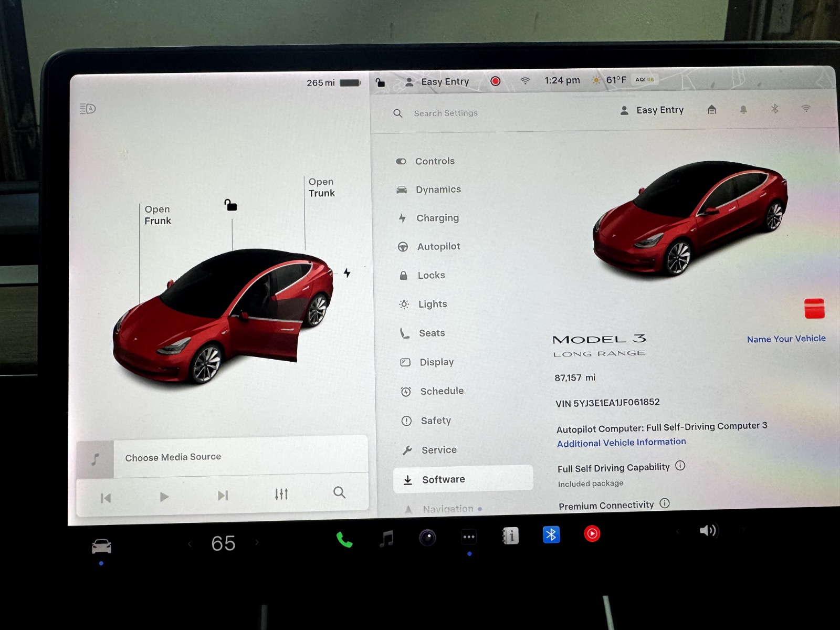Click the red paint color swatch
The width and height of the screenshot is (840, 630).
(814, 308)
